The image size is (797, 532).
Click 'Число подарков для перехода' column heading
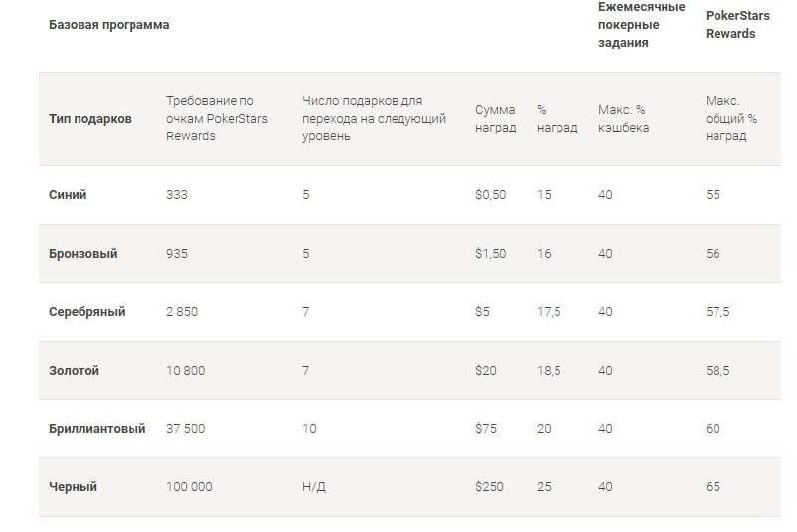(363, 118)
